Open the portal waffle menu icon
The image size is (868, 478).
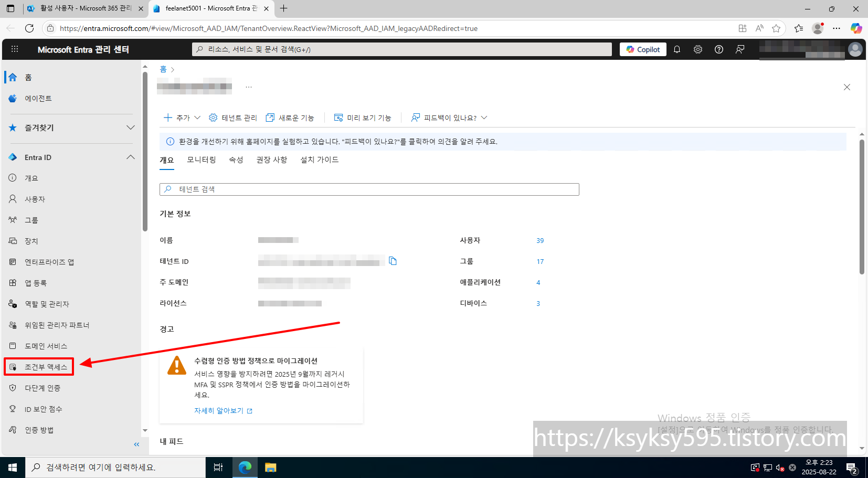tap(15, 49)
